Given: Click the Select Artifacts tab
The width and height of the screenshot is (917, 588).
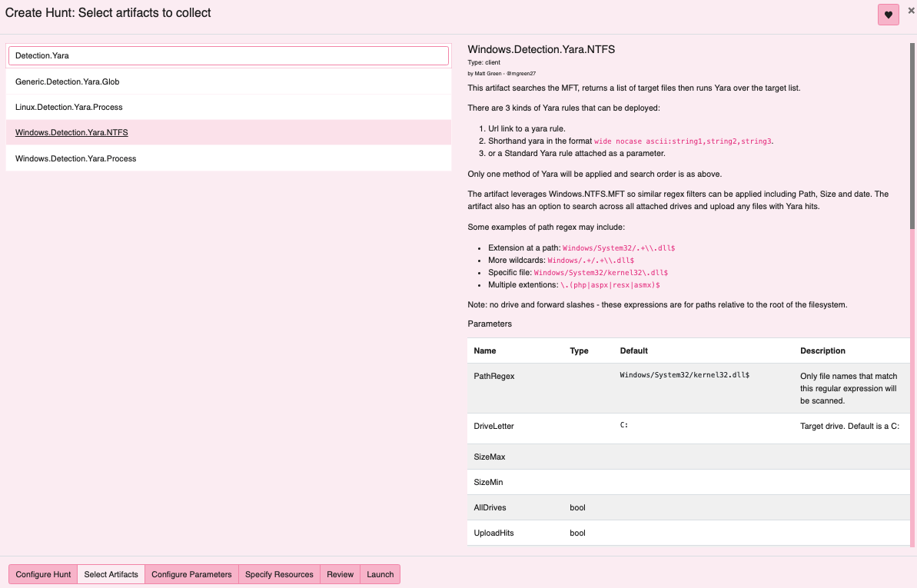Looking at the screenshot, I should coord(111,574).
